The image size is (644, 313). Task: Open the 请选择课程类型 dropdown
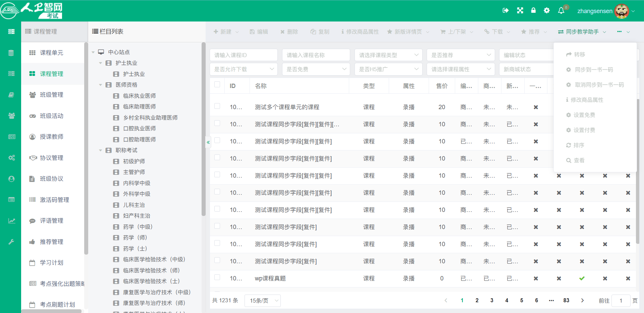tap(388, 55)
